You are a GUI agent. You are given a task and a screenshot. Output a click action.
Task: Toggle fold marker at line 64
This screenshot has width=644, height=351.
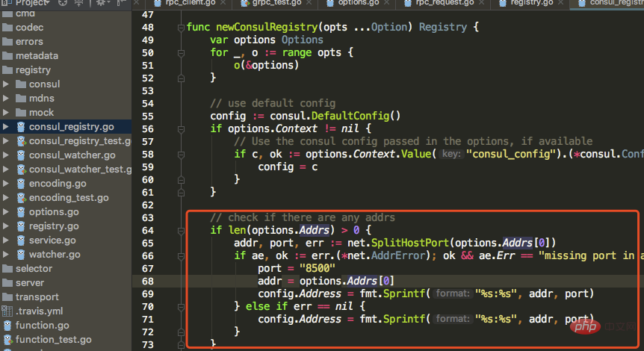pos(181,231)
